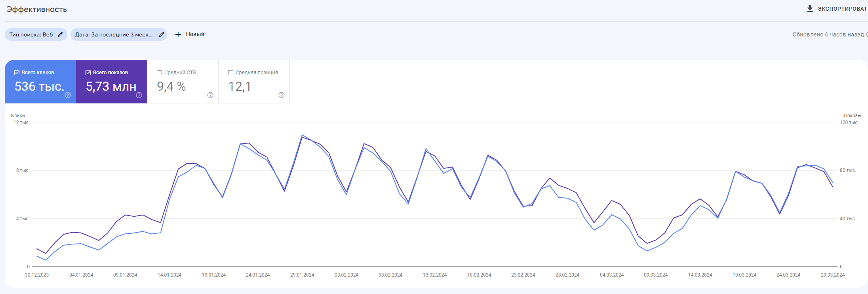Click the export download icon

[x=810, y=9]
